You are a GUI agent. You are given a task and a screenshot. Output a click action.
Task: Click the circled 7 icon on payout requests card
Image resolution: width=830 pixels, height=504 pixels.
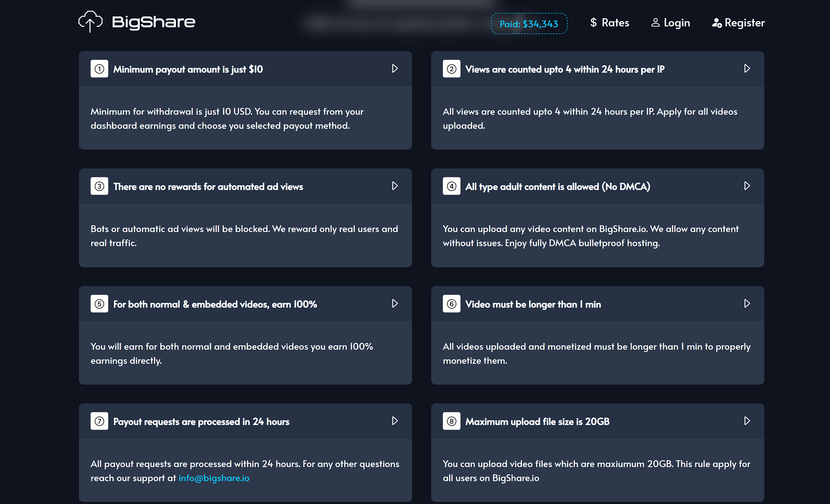pyautogui.click(x=99, y=421)
